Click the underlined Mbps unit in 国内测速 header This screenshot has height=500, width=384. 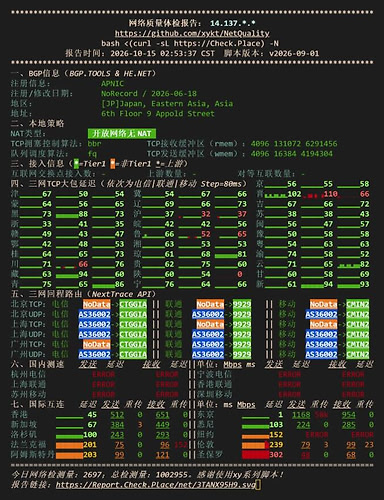[x=233, y=364]
